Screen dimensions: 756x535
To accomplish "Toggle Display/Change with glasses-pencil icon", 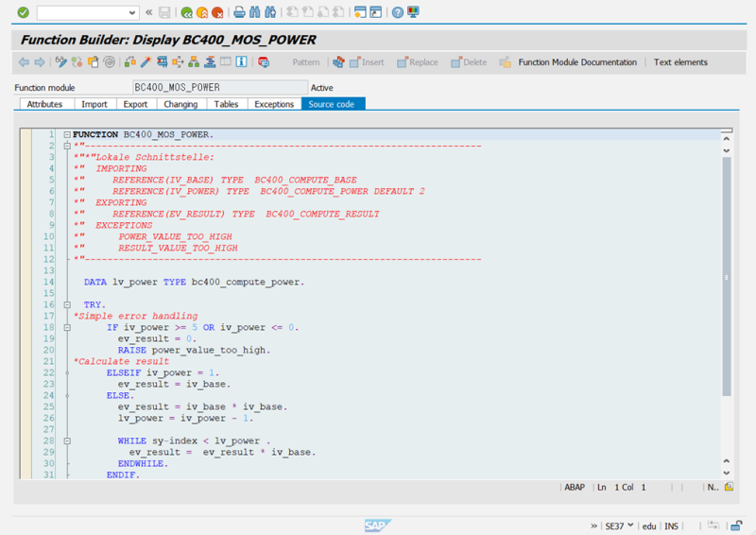I will (60, 61).
